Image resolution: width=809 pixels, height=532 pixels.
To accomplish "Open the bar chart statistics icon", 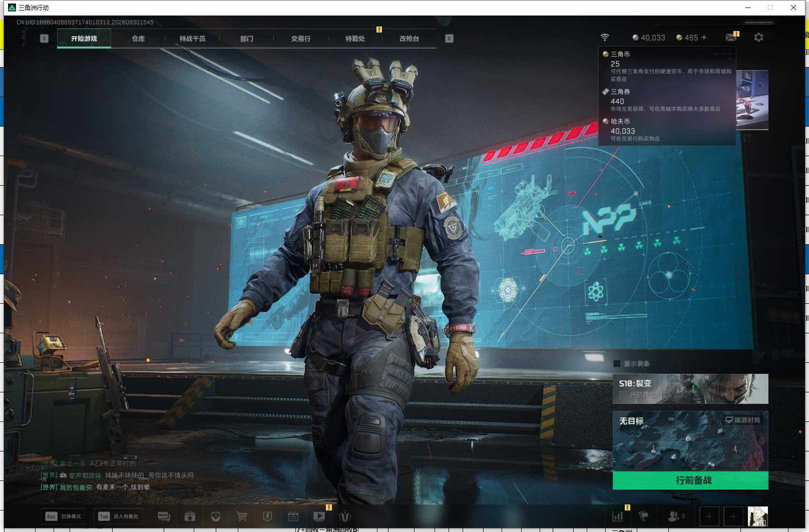I will [x=618, y=516].
